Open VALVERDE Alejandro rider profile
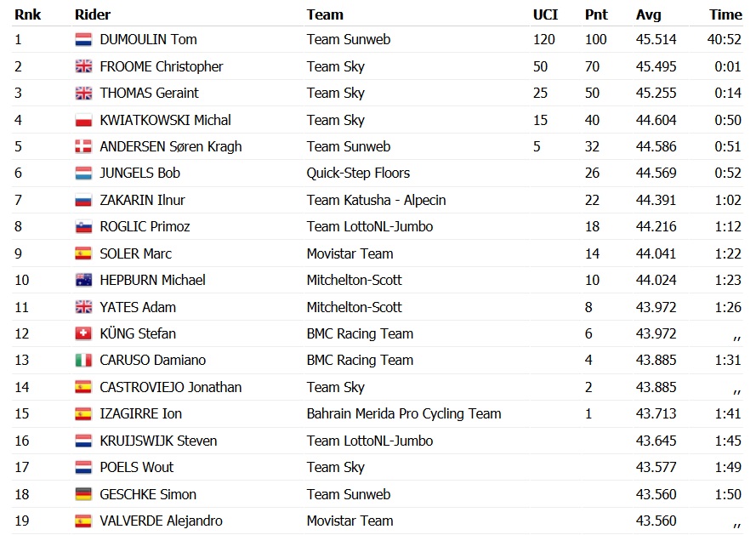 [x=161, y=521]
